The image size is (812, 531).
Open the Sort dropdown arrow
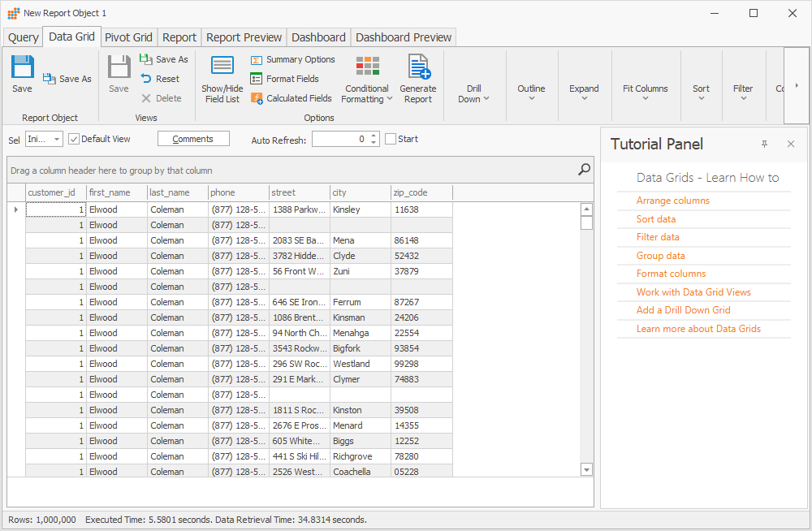point(701,97)
